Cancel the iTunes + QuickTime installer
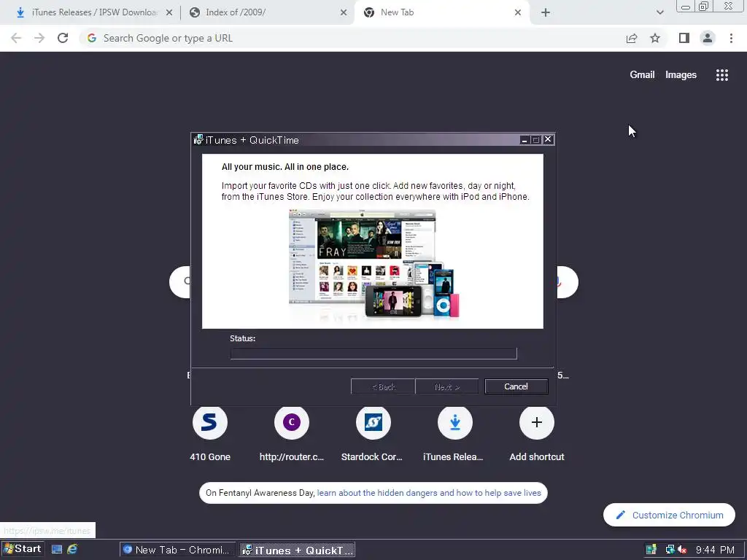 [516, 386]
